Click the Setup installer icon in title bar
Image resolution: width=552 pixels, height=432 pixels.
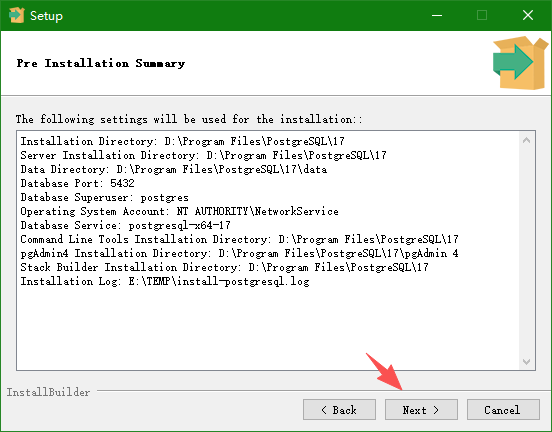coord(17,15)
